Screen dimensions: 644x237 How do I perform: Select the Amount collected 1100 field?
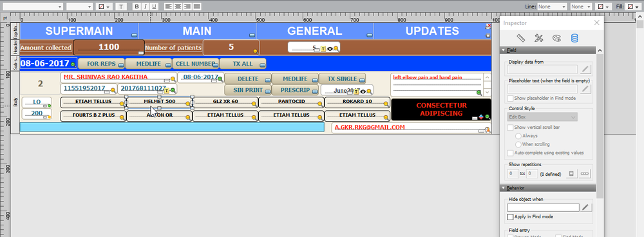109,48
